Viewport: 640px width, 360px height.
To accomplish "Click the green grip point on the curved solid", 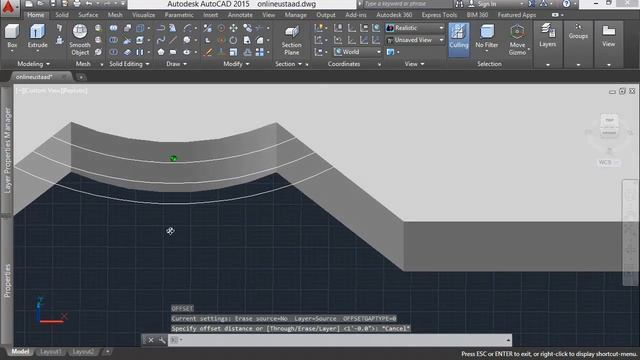I will pos(173,158).
